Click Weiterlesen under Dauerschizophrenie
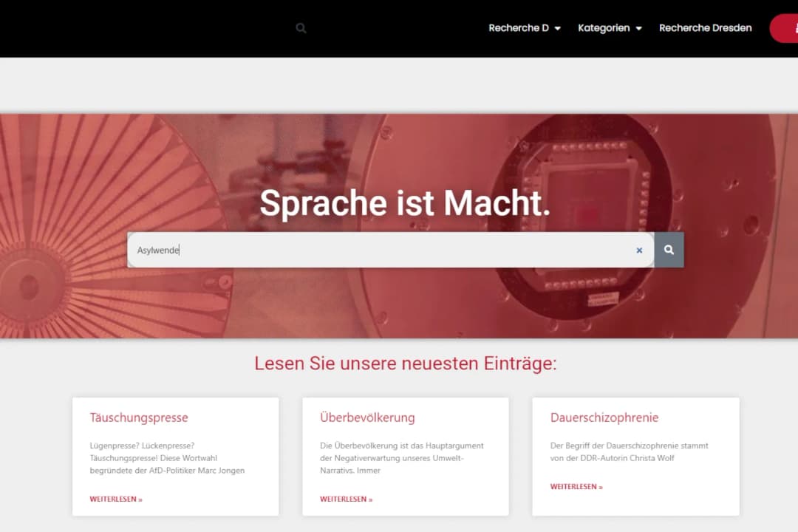 576,487
